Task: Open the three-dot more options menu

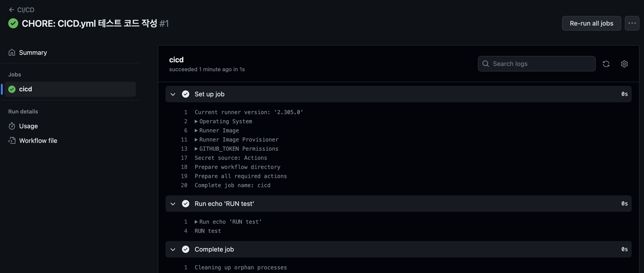Action: [x=632, y=23]
